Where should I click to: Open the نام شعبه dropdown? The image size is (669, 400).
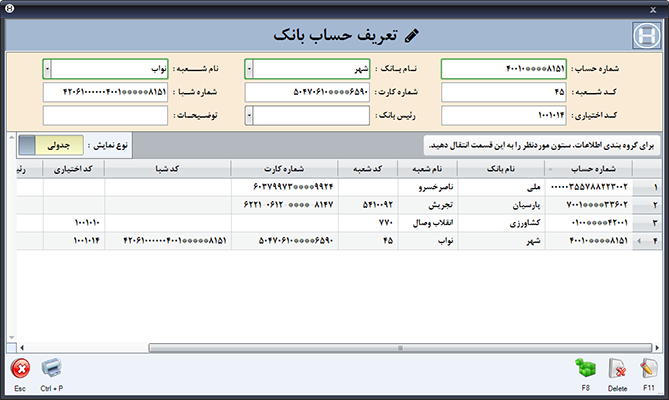point(47,69)
